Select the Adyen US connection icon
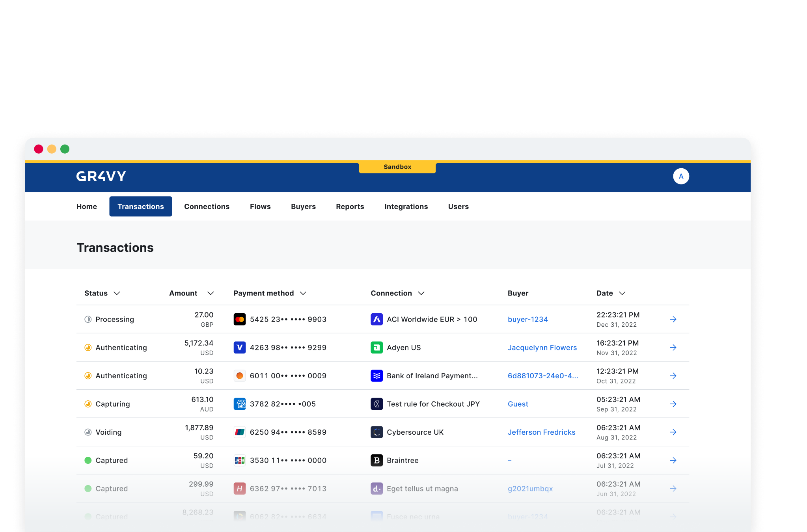 (x=376, y=347)
